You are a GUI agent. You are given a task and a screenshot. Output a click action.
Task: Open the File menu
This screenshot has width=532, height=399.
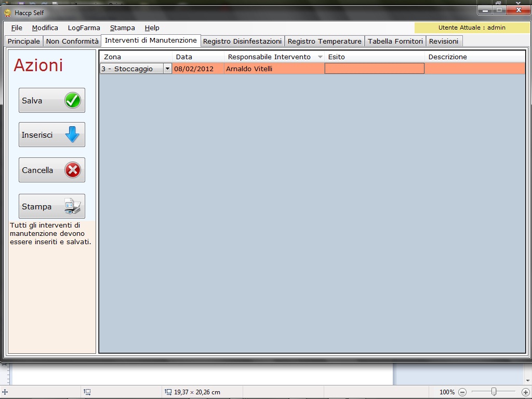pos(17,28)
